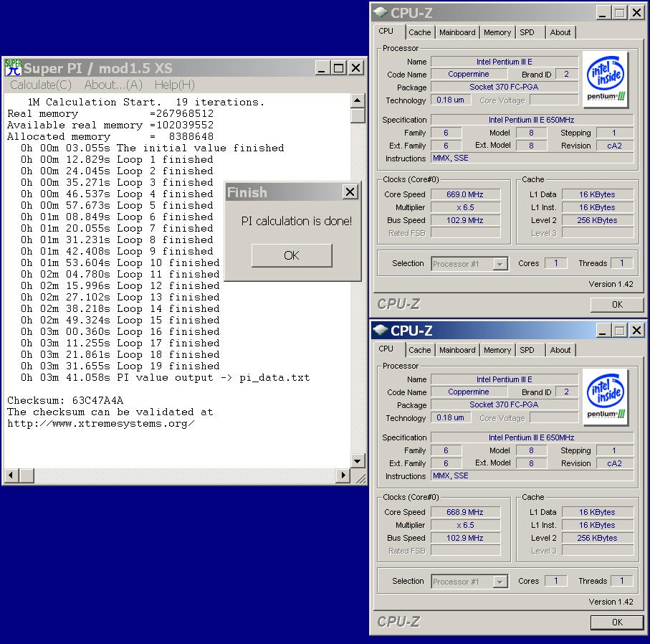Click Socket 370 FC-PGA in lower CPU-Z
650x644 pixels.
505,404
